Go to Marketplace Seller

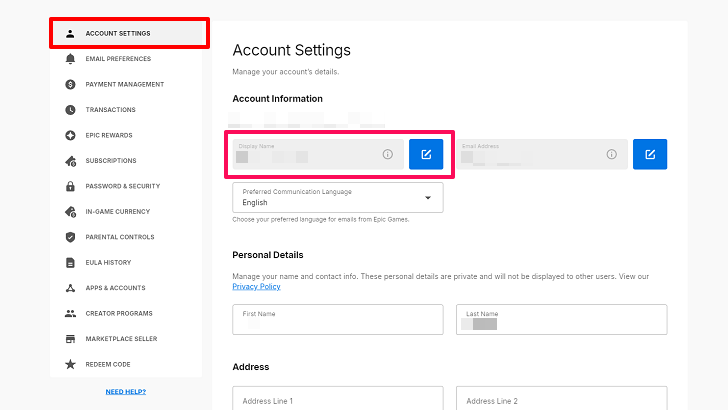click(126, 338)
